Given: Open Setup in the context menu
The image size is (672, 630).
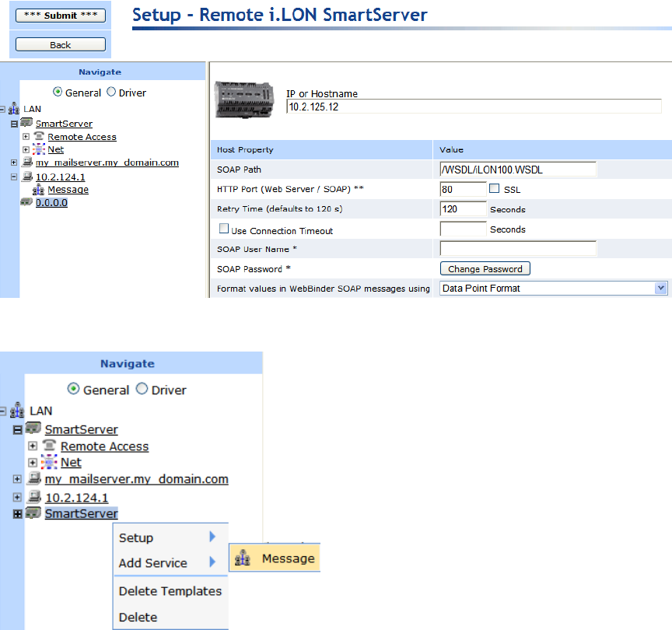Looking at the screenshot, I should [136, 537].
